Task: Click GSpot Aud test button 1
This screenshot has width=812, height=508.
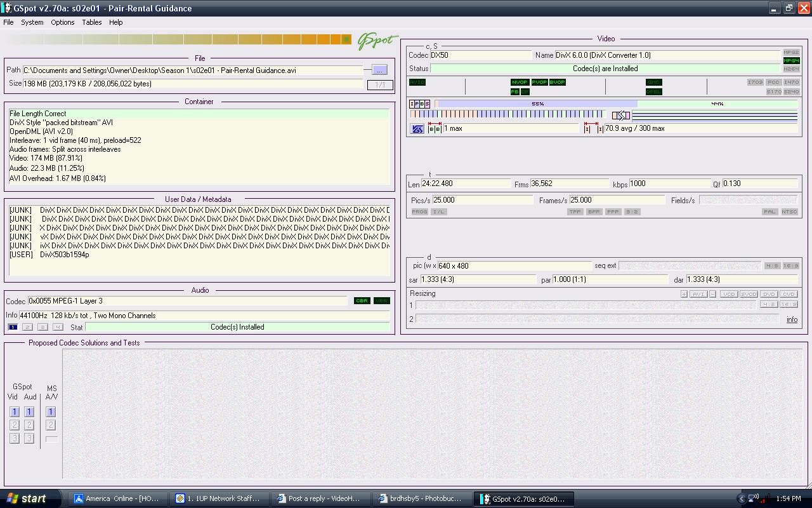Action: pos(29,412)
